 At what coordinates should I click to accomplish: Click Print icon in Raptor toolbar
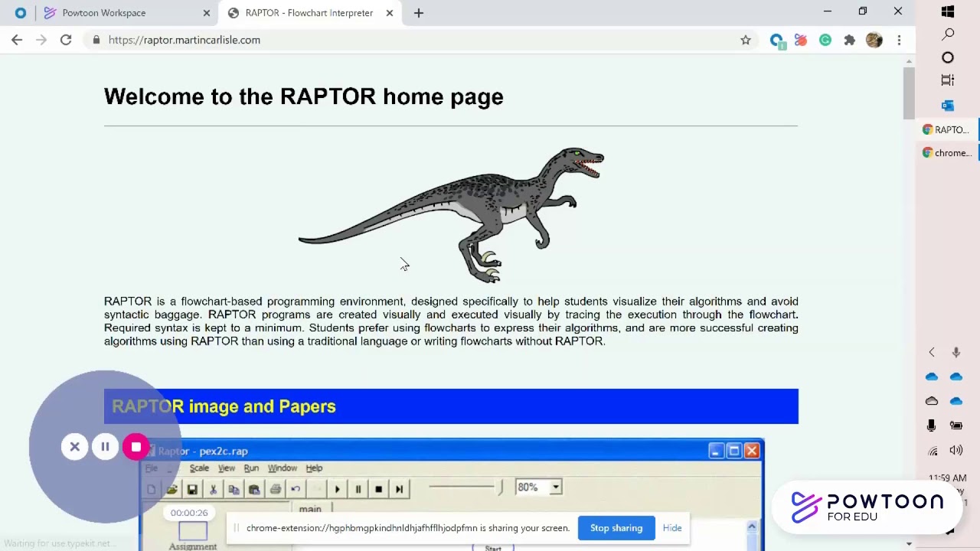275,490
